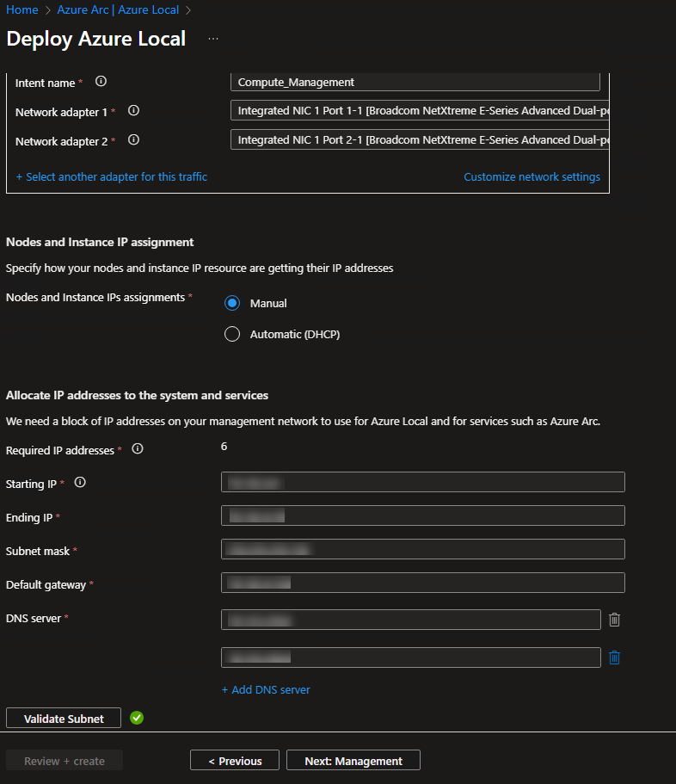Click the Validate Subnet button
This screenshot has width=676, height=784.
click(x=64, y=718)
